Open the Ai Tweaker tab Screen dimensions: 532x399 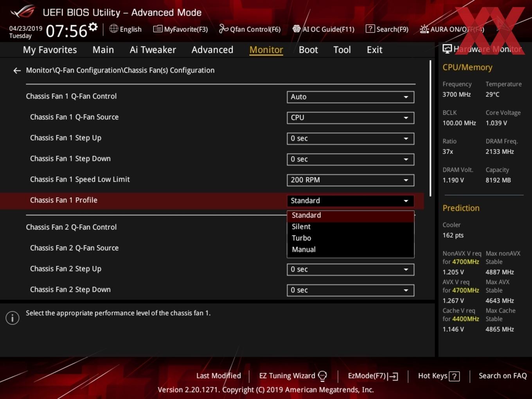[153, 50]
